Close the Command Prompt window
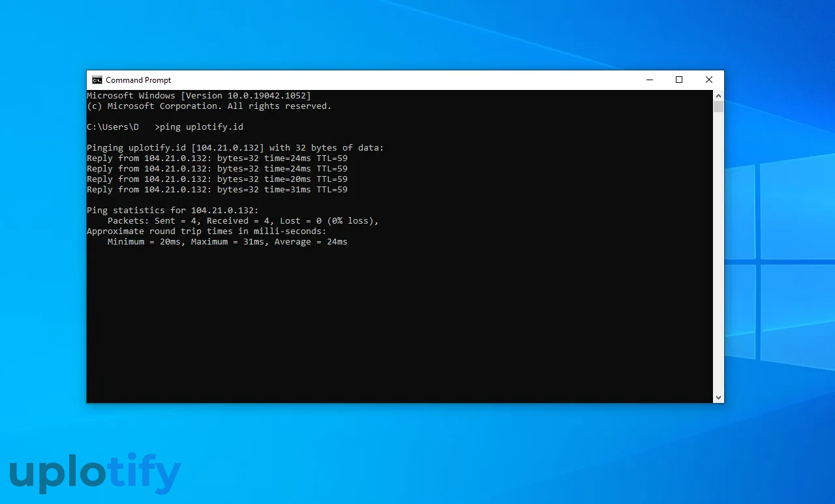This screenshot has width=835, height=504. pyautogui.click(x=709, y=80)
